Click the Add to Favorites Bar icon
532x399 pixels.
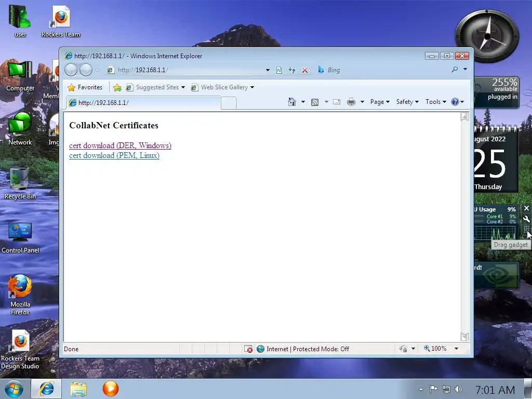click(117, 88)
